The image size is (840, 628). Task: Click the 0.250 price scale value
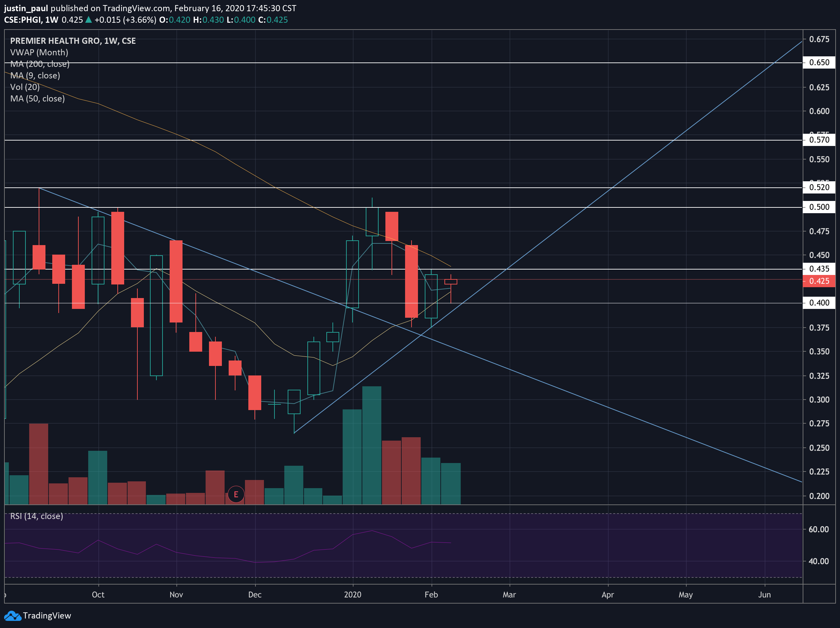click(x=820, y=447)
